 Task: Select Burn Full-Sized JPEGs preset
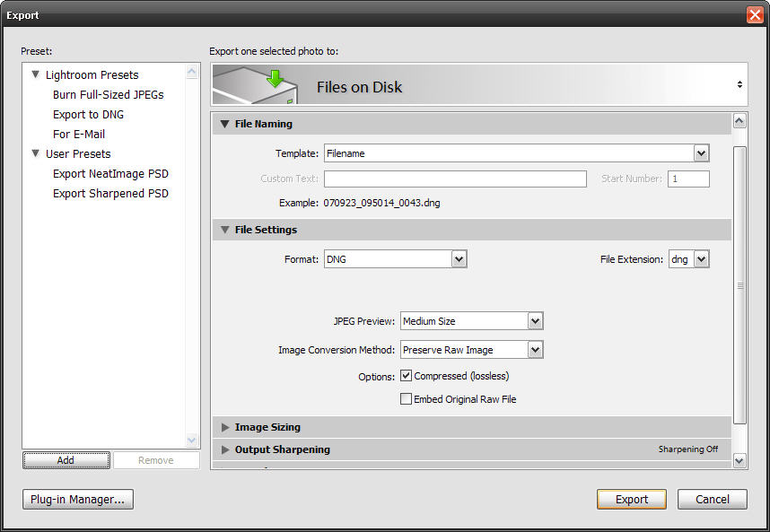(x=108, y=95)
